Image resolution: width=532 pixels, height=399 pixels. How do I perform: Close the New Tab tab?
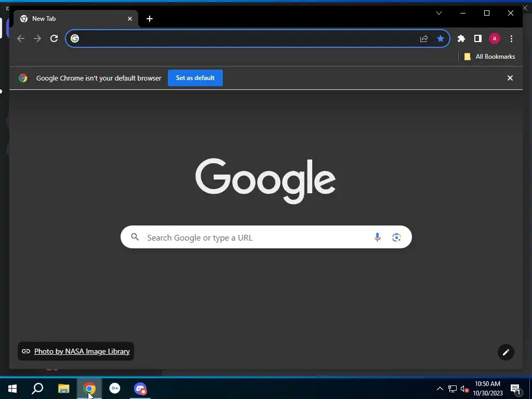[x=129, y=19]
